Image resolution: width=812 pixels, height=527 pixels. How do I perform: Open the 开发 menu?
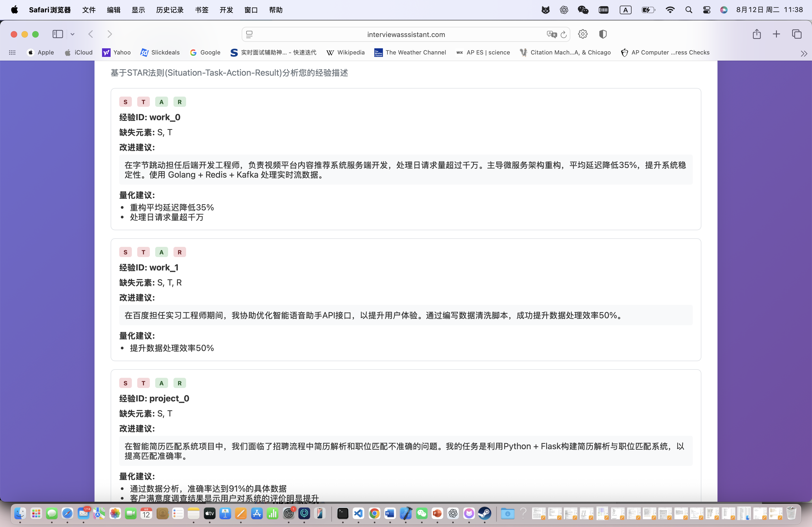226,10
